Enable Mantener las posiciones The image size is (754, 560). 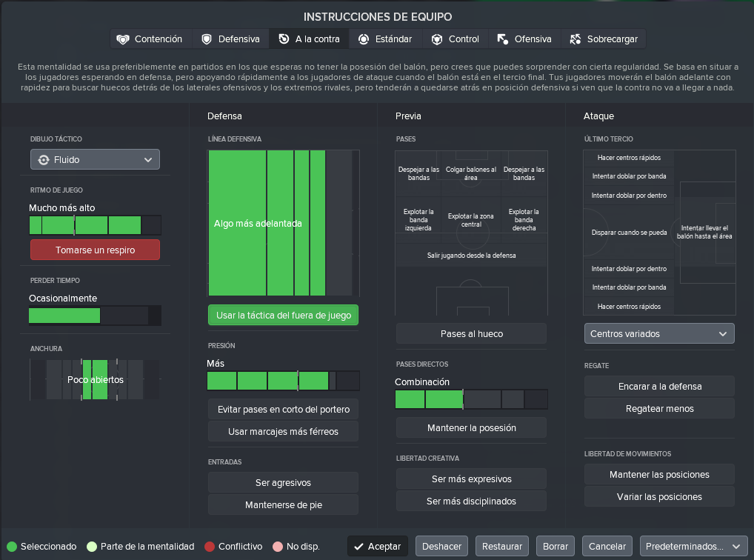659,474
